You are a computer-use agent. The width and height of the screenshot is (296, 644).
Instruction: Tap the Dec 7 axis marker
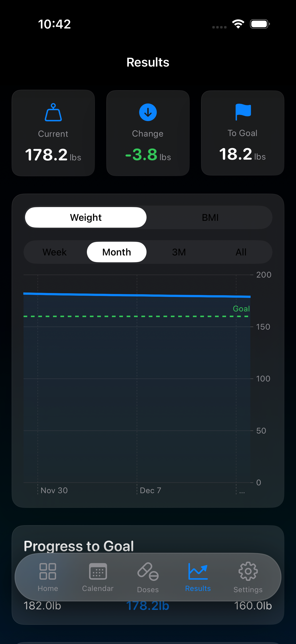point(150,490)
